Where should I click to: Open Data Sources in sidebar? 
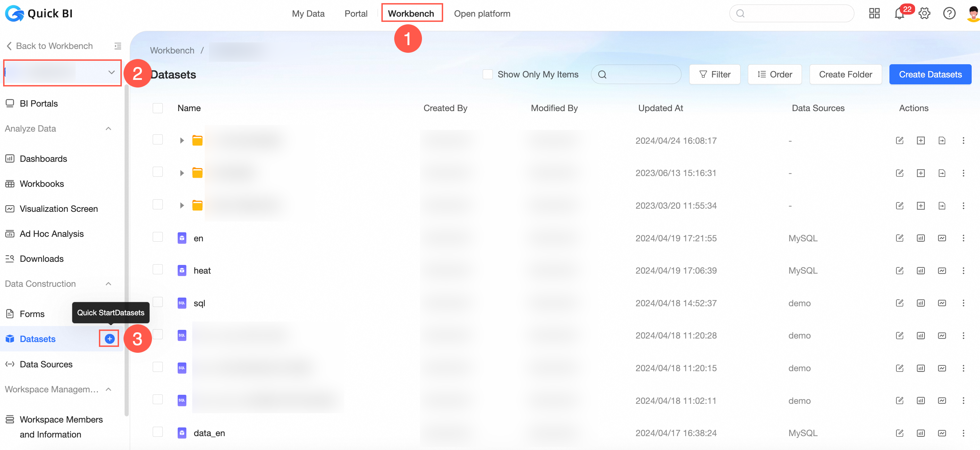(x=46, y=364)
